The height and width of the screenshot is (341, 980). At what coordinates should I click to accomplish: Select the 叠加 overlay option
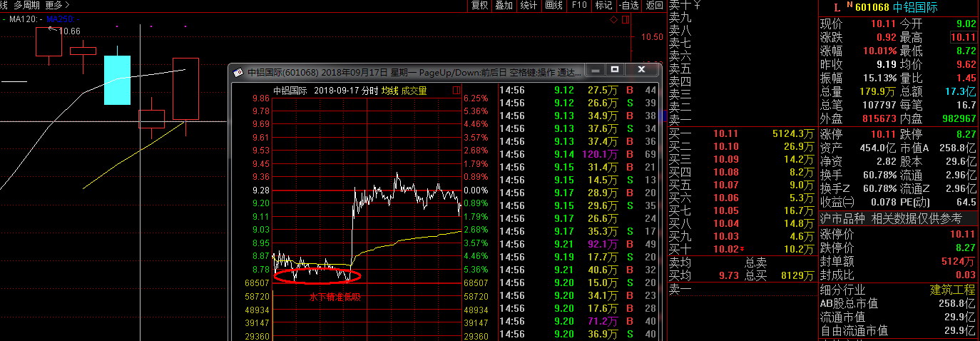[x=504, y=5]
